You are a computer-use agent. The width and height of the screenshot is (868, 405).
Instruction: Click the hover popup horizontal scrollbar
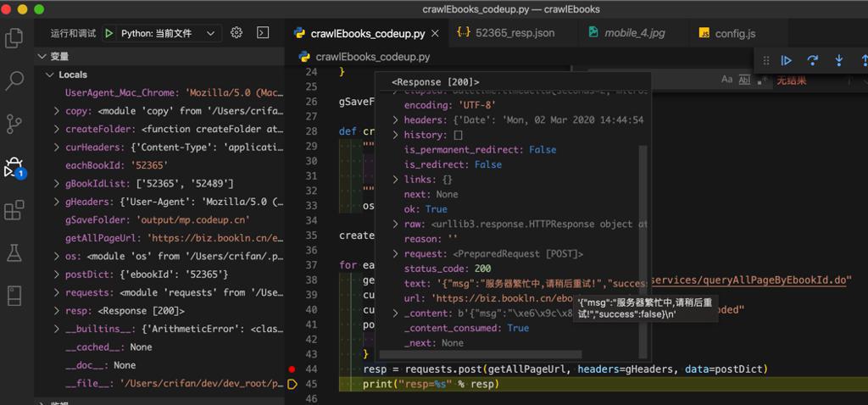pos(481,354)
